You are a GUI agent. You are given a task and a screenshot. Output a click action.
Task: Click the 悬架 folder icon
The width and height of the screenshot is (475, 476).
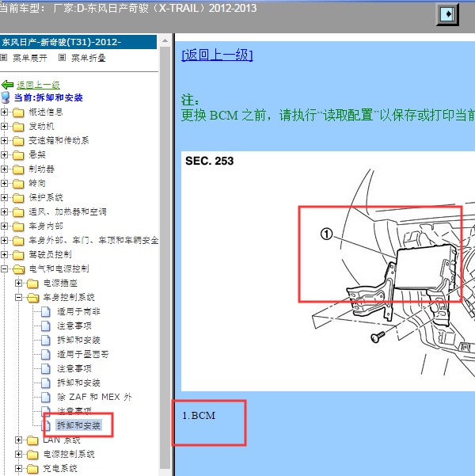tap(18, 155)
